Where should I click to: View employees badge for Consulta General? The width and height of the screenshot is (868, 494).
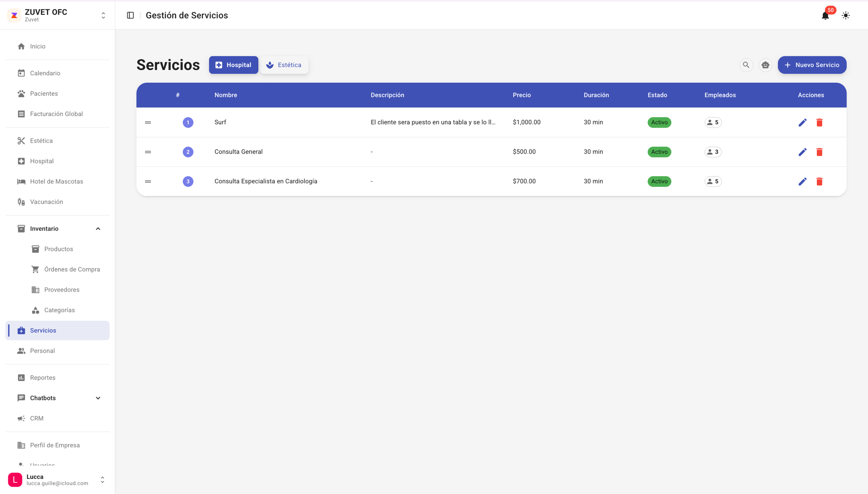[x=713, y=152]
